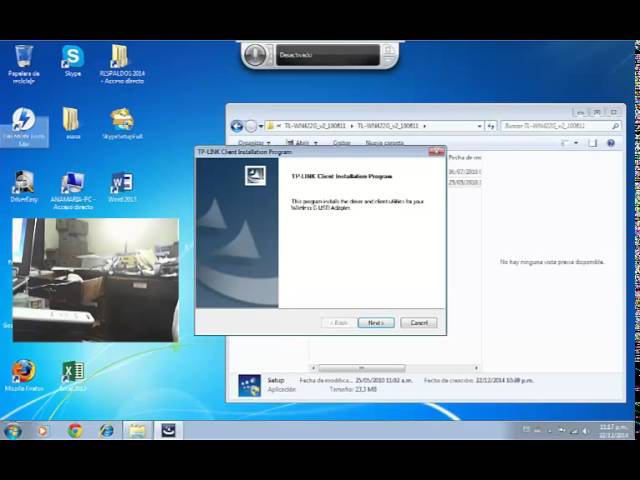Open Internet Explorer from taskbar
640x480 pixels.
pos(107,431)
